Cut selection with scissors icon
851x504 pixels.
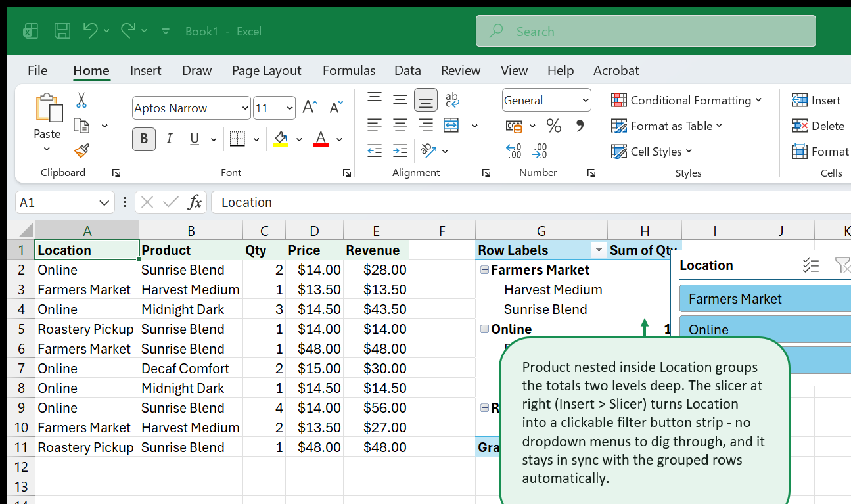[81, 100]
